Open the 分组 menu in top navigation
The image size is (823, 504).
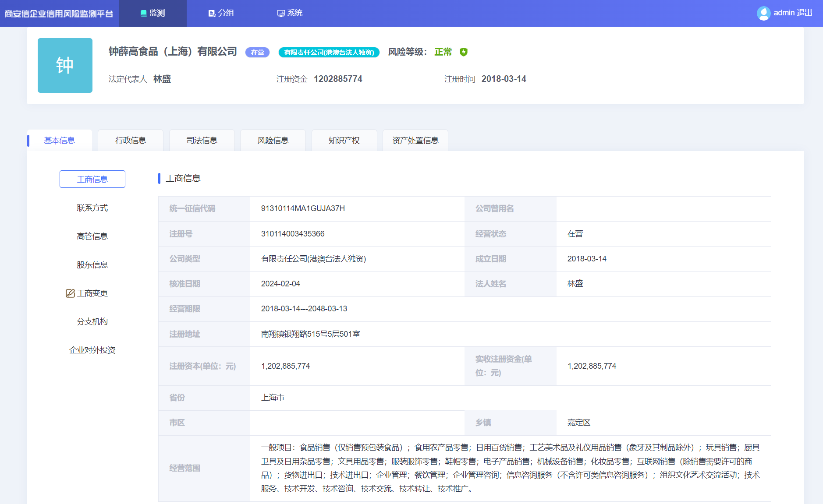pos(221,13)
